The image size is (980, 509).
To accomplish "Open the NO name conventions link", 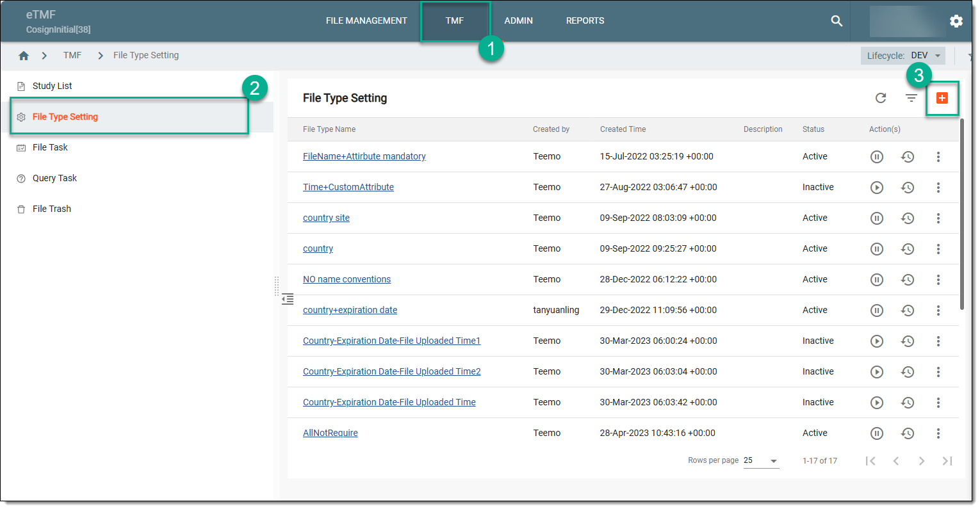I will [347, 280].
